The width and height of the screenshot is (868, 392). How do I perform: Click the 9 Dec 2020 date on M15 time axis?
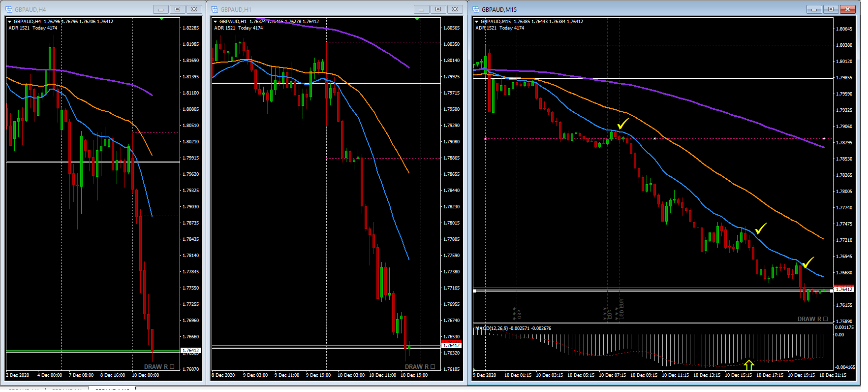click(485, 375)
